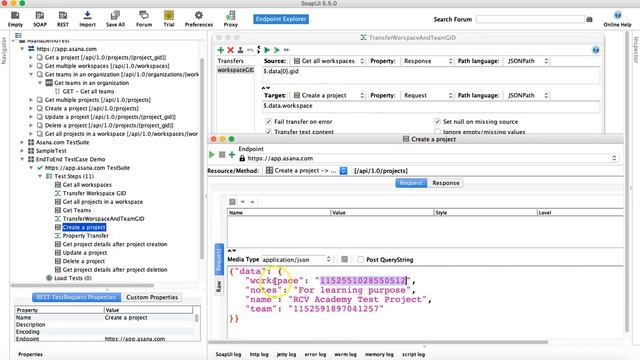
Task: Select the vertical Request editor tab
Action: [219, 259]
